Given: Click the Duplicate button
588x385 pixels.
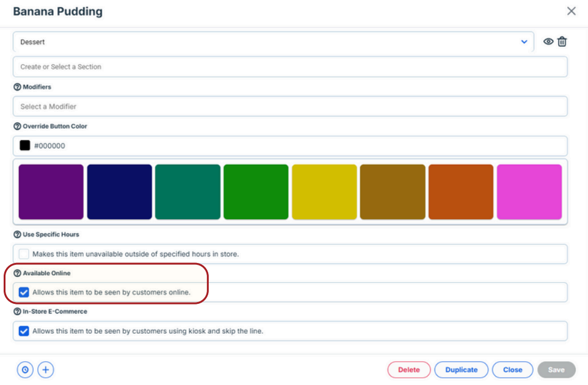Looking at the screenshot, I should pos(461,370).
